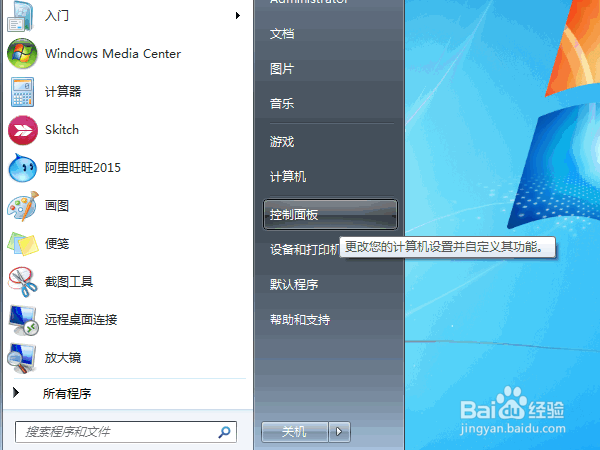Select the 所有程序 label
The image size is (600, 450).
click(67, 393)
